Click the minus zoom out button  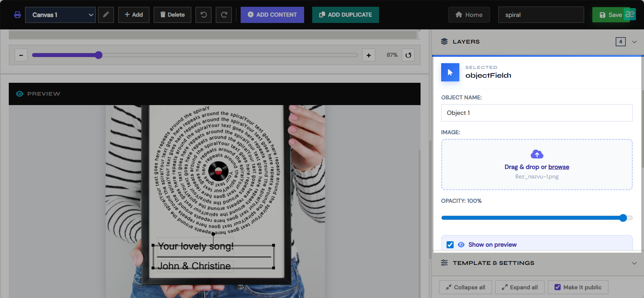(x=21, y=55)
